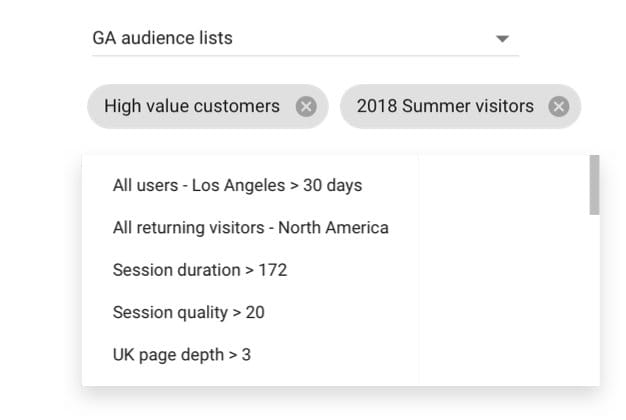Click the underline of the audience dropdown field
This screenshot has width=626, height=420.
click(x=305, y=56)
